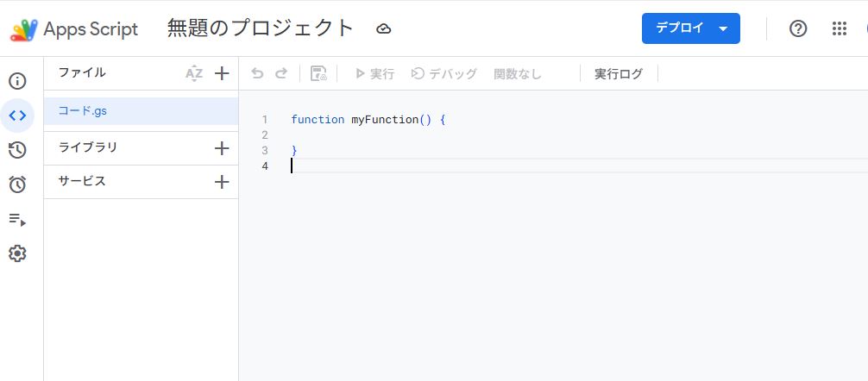
Task: Open Executions list icon in sidebar
Action: (17, 220)
